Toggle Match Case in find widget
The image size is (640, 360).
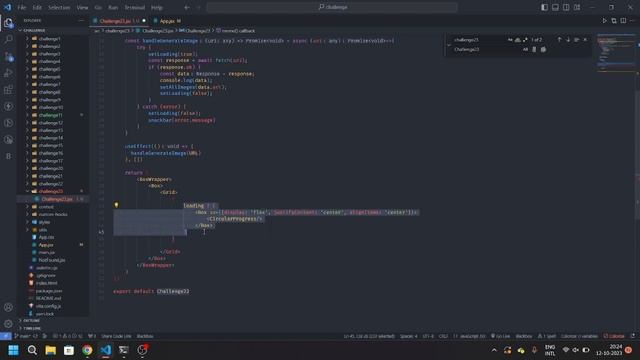point(510,40)
